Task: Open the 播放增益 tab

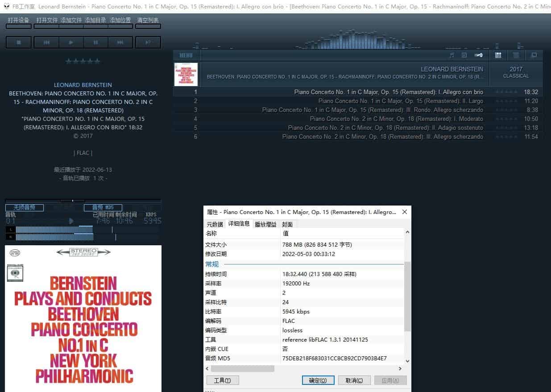Action: click(x=265, y=224)
